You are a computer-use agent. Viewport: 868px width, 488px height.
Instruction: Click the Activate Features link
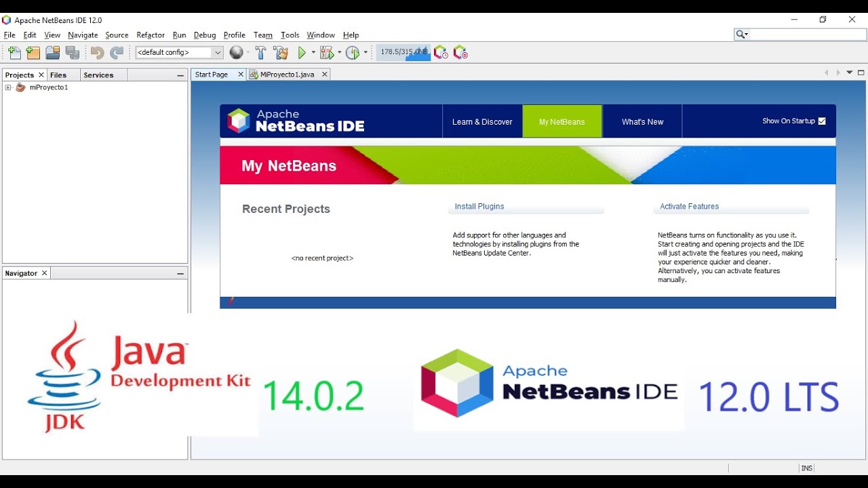689,207
